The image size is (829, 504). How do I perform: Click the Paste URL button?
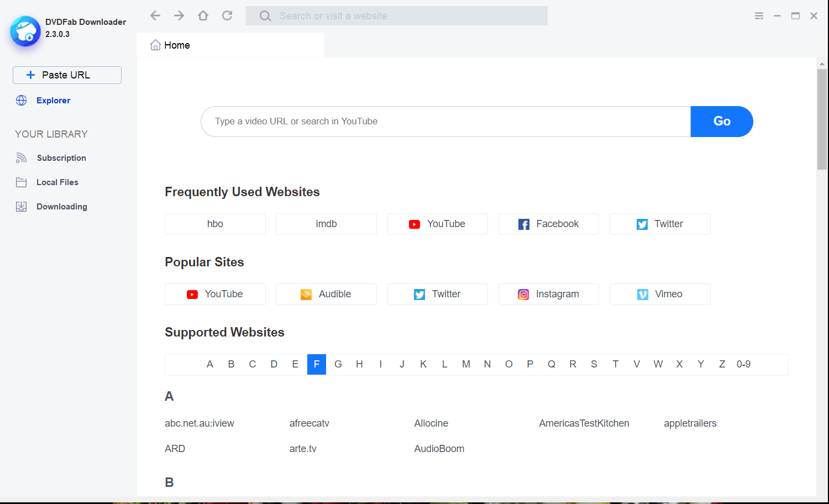(x=67, y=75)
